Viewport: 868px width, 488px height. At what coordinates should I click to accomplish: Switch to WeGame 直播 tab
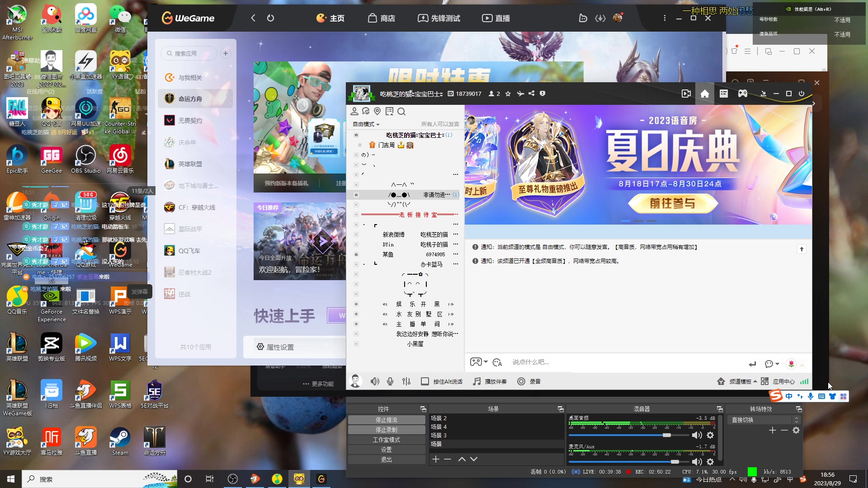pos(495,18)
